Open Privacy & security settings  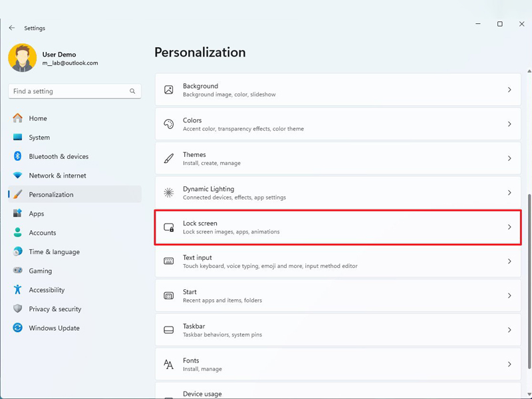click(x=55, y=309)
